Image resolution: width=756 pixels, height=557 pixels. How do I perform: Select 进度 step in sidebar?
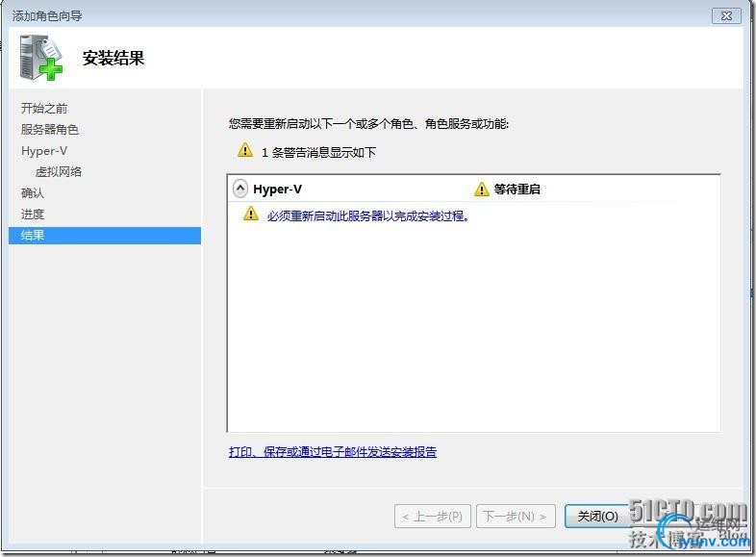coord(33,215)
